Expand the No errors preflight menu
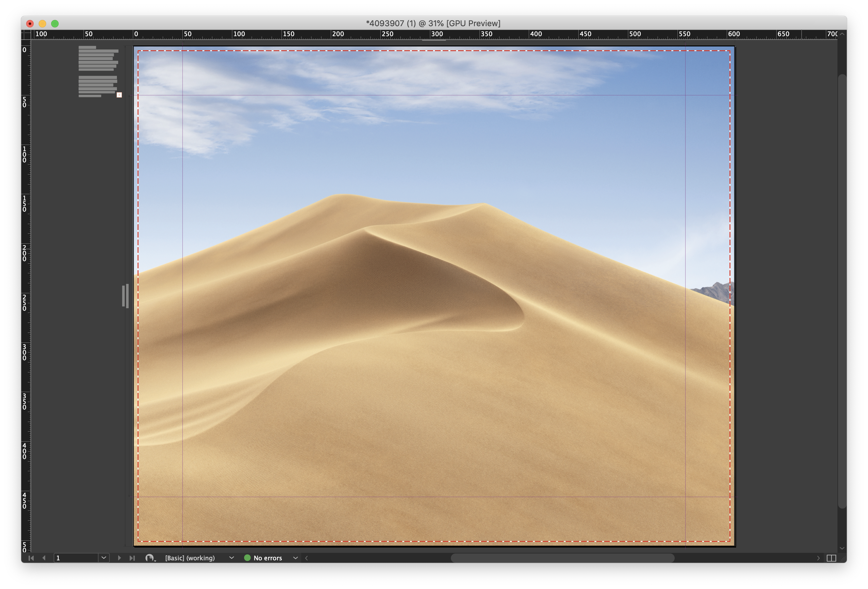This screenshot has width=868, height=589. click(x=296, y=558)
